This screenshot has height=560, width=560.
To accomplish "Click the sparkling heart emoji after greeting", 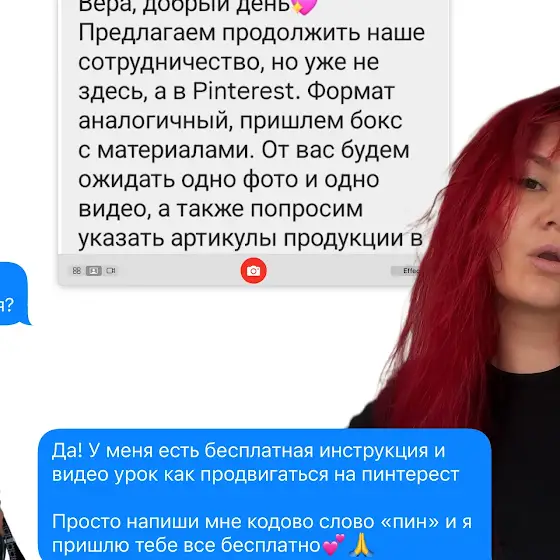I will point(304,6).
